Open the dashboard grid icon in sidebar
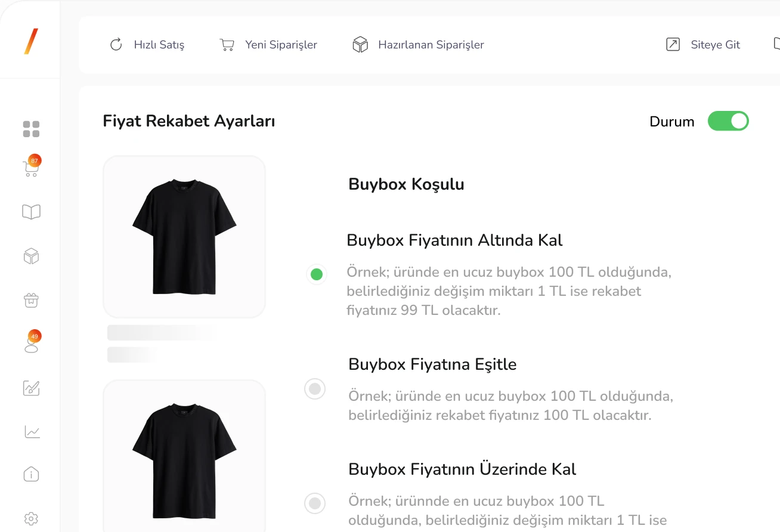Image resolution: width=780 pixels, height=532 pixels. 31,129
